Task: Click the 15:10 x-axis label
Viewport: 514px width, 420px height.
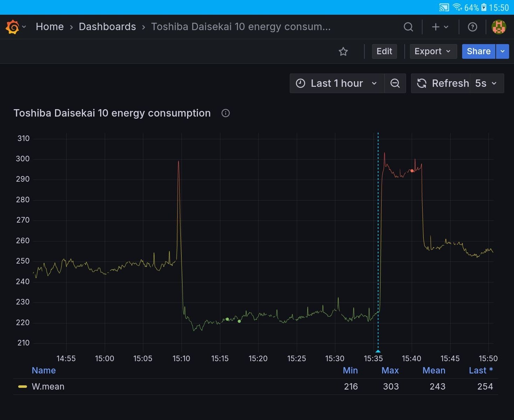Action: [x=181, y=358]
